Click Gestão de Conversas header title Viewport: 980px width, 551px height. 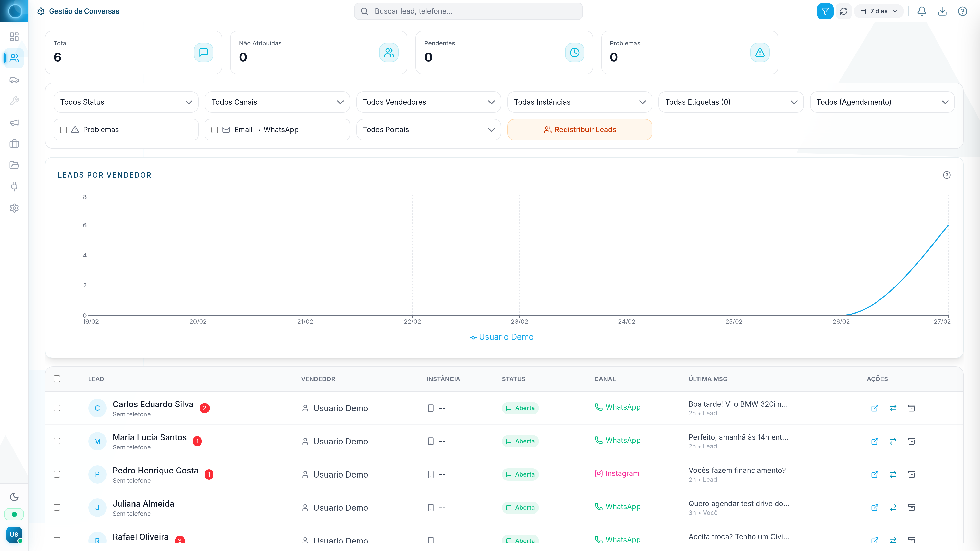[x=84, y=11]
